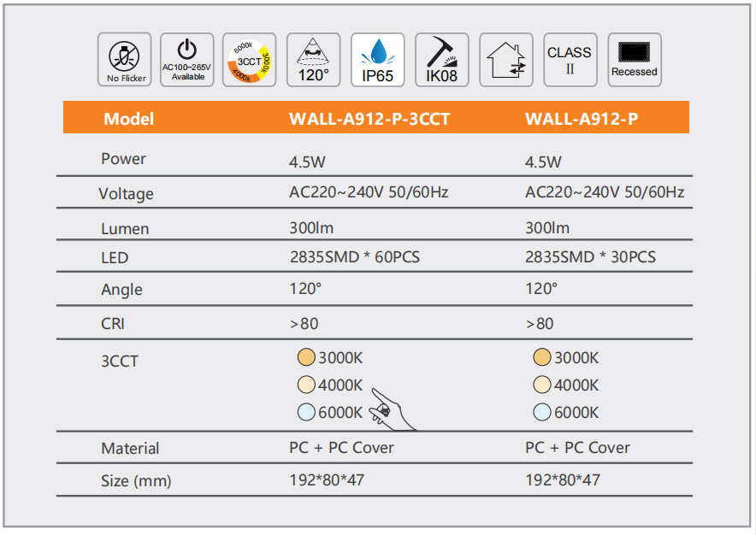Click the CLASS II icon
The width and height of the screenshot is (756, 535).
coord(570,60)
